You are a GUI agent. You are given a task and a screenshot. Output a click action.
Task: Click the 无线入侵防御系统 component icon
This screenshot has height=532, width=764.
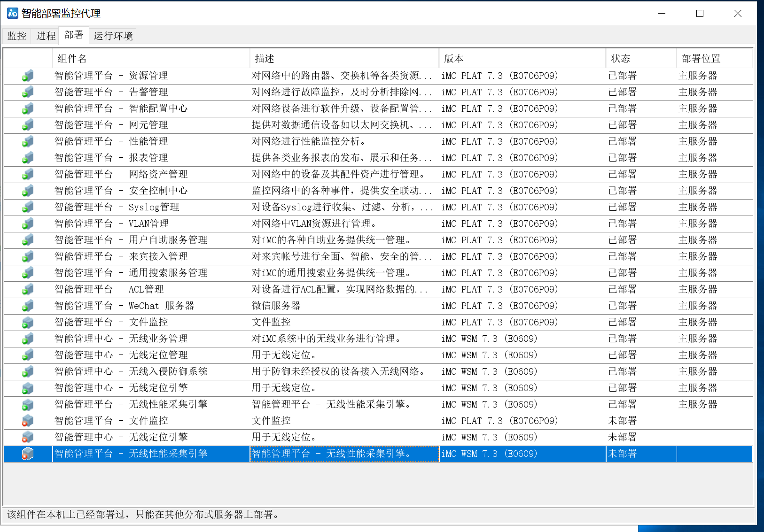[x=28, y=371]
